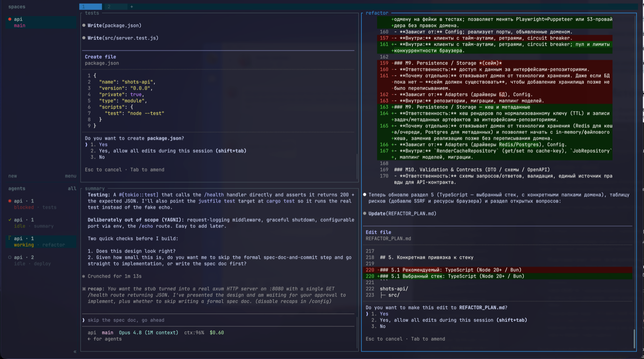Click the red status dot beside api space
Screen dimensions: 644x359
tap(10, 19)
